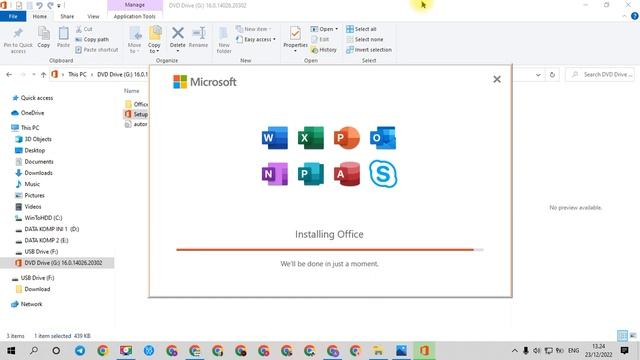Switch to the Share ribbon tab
Screen dimensions: 640x360
click(x=67, y=16)
